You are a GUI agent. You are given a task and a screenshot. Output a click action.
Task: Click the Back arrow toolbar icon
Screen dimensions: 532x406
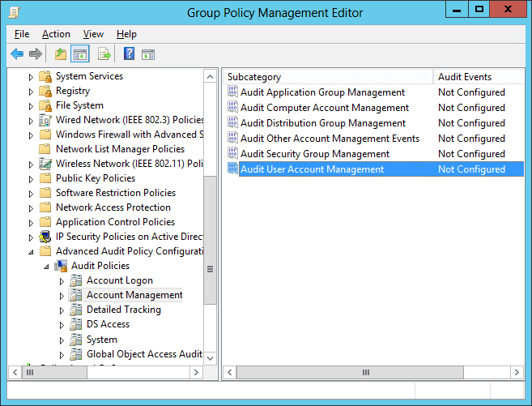pos(17,53)
